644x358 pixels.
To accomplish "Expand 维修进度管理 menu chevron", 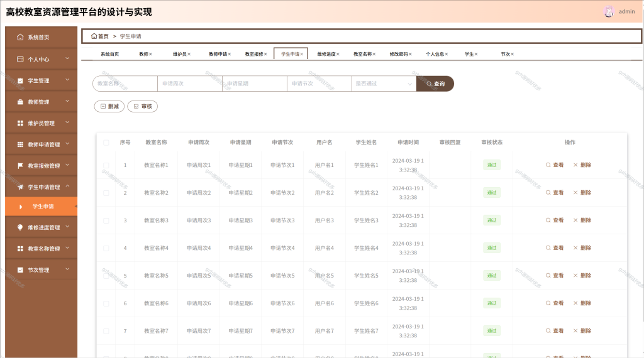I will [x=68, y=227].
